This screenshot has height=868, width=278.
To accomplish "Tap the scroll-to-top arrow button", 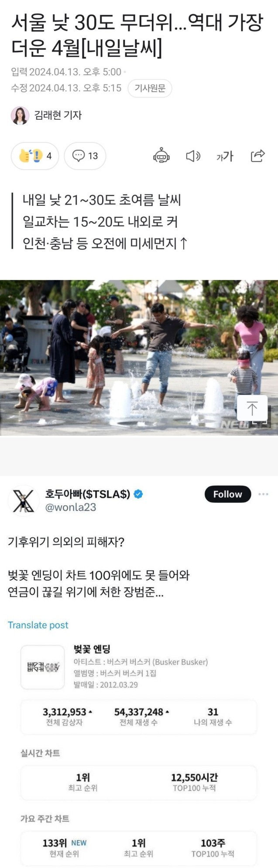I will click(252, 409).
